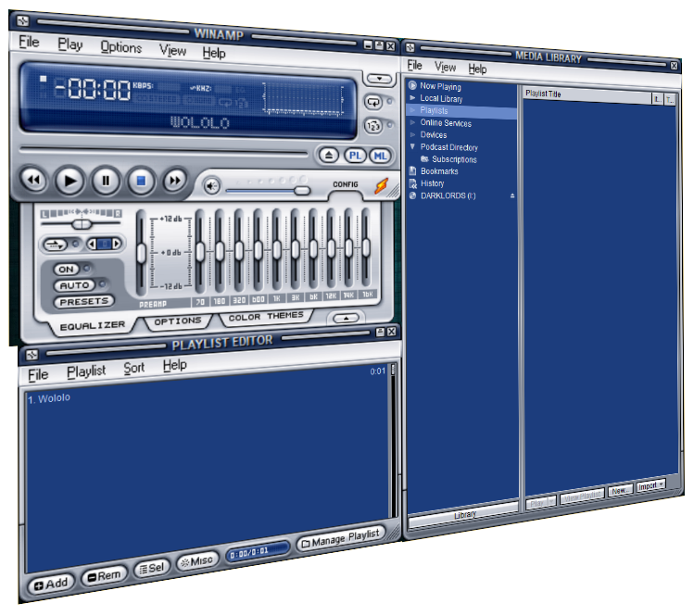Open Winamp File menu
Screen dimensions: 694x616
tap(30, 42)
